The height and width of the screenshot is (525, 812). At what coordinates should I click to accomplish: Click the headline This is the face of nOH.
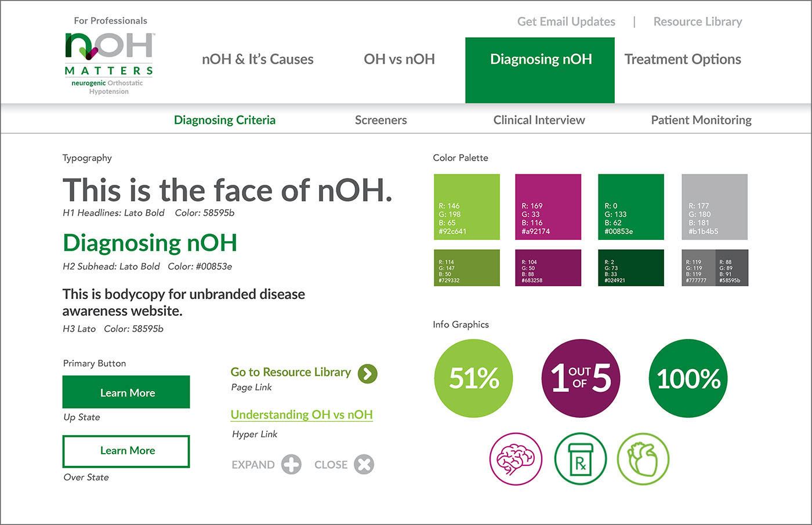click(x=227, y=190)
